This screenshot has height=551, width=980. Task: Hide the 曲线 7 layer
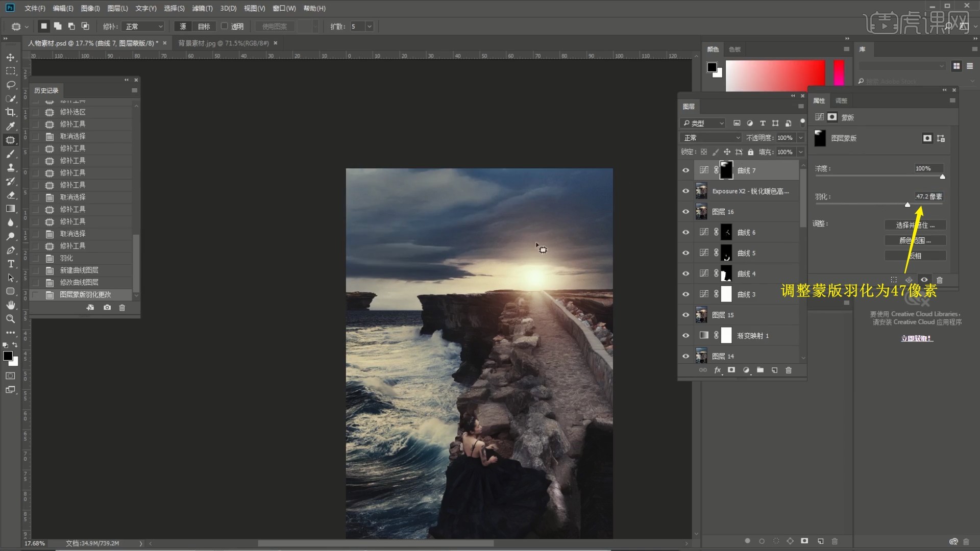click(x=685, y=170)
